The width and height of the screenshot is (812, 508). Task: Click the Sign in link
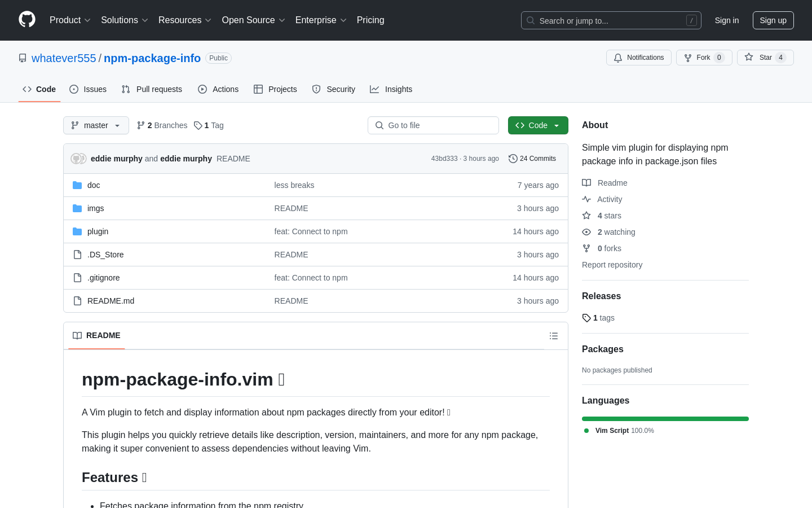click(727, 20)
